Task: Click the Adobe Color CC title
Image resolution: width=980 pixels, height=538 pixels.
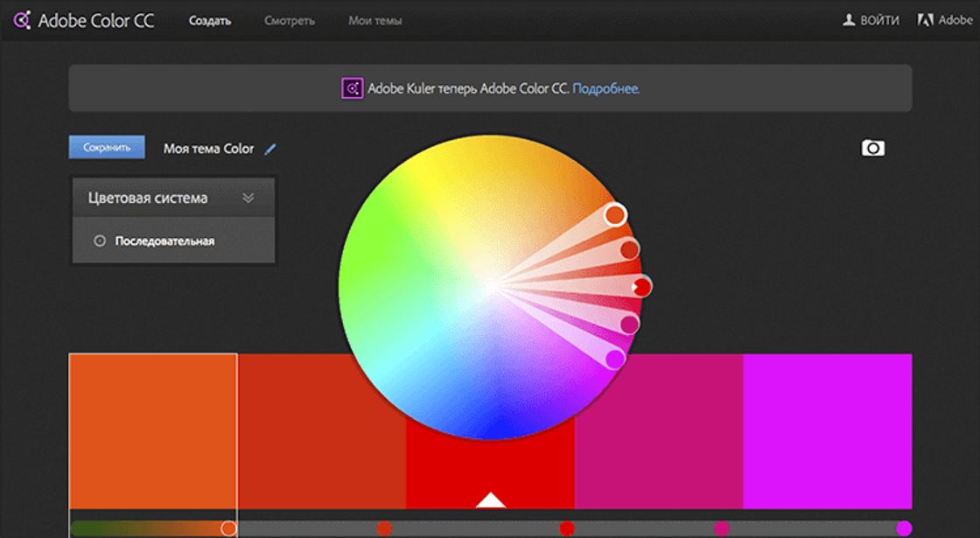Action: [95, 21]
